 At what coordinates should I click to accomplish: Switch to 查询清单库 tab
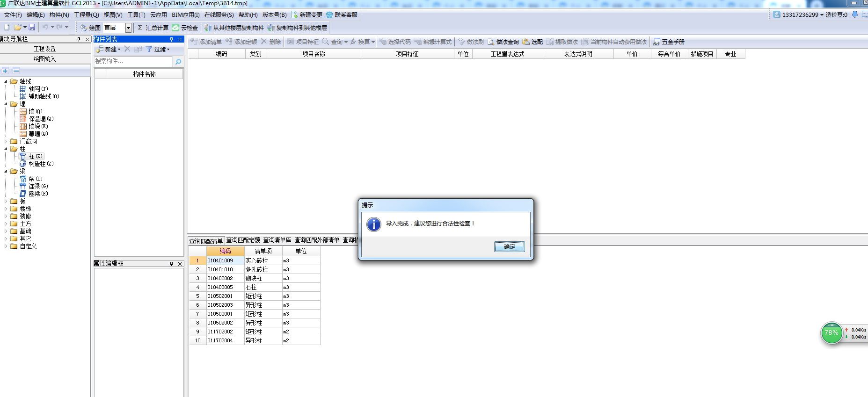point(277,240)
